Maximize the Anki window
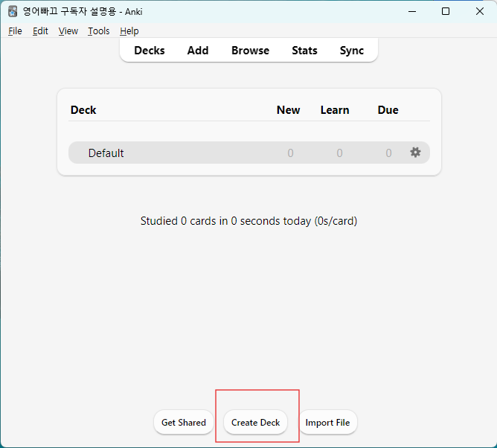Viewport: 497px width, 448px height. click(446, 11)
